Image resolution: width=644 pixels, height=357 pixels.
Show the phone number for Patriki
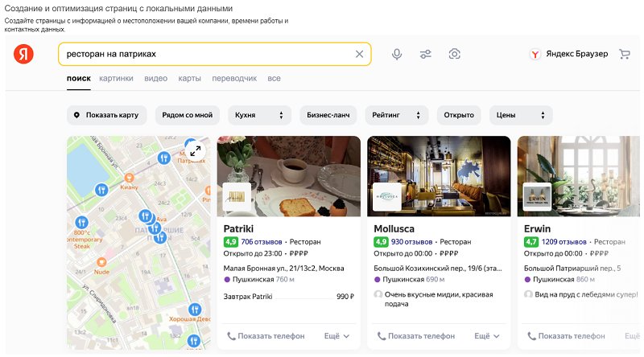coord(266,336)
